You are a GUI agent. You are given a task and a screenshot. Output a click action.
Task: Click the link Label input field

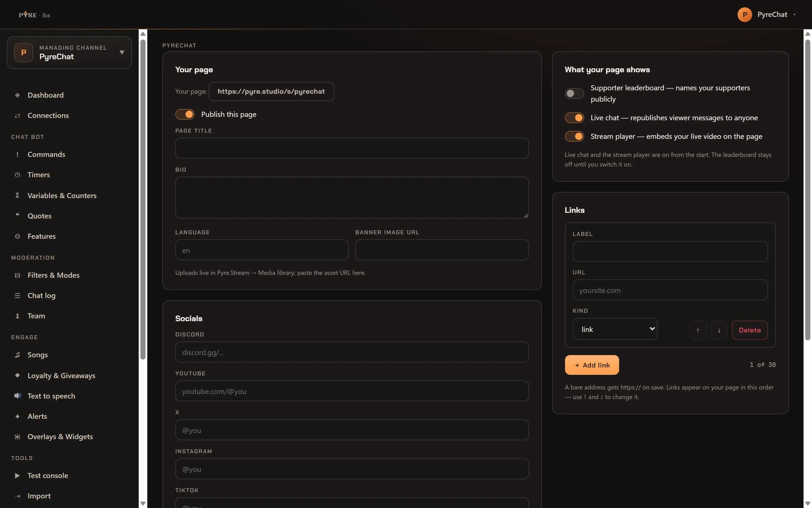point(670,251)
